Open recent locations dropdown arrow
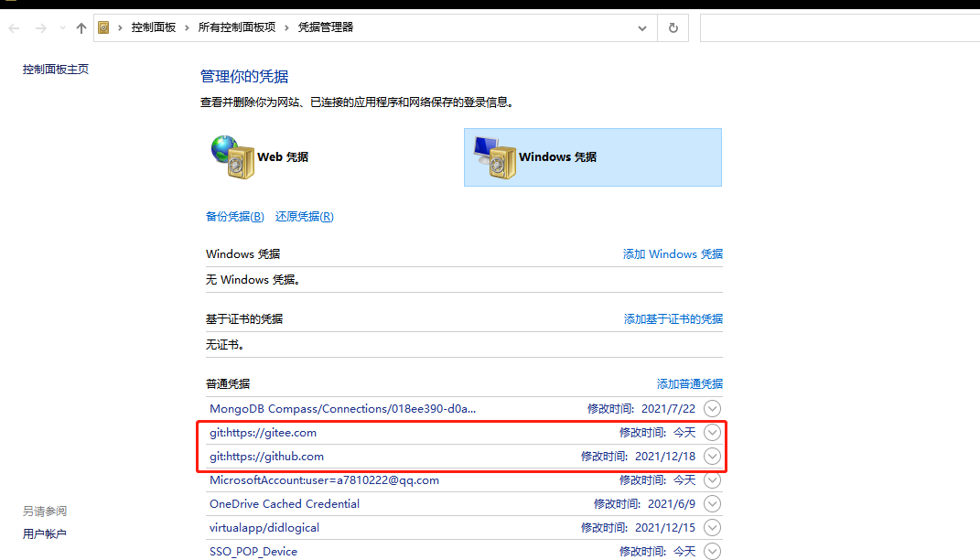Image resolution: width=980 pixels, height=560 pixels. pos(62,28)
